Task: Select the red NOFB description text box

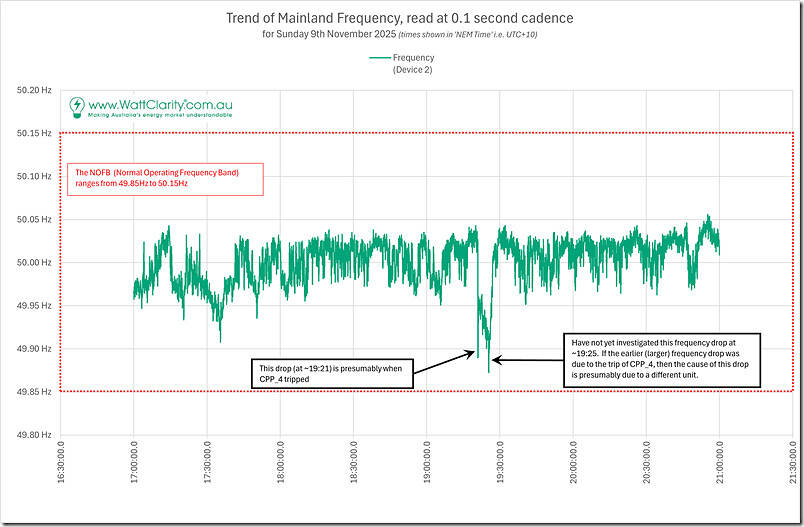Action: (x=164, y=178)
